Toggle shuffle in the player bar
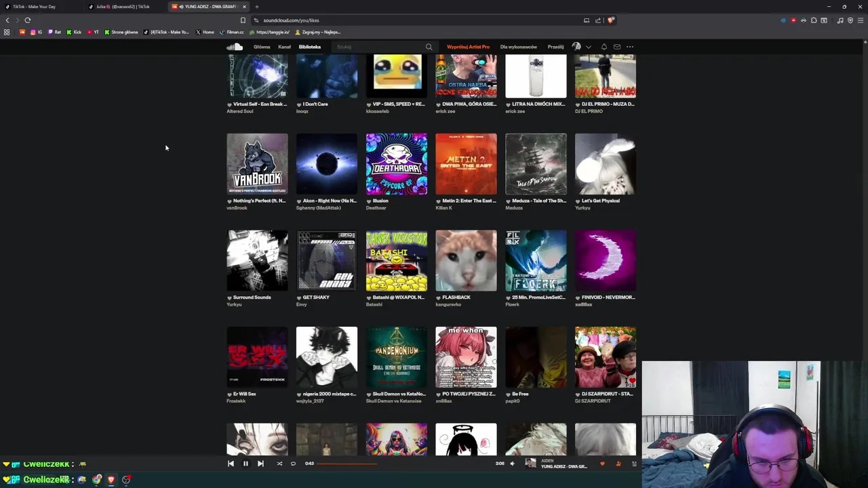The width and height of the screenshot is (868, 488). click(x=279, y=464)
